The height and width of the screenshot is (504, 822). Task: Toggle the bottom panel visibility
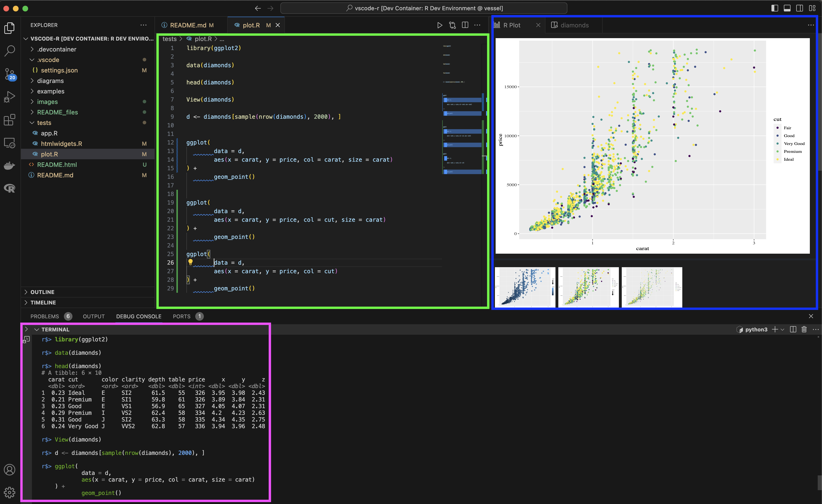coord(787,8)
